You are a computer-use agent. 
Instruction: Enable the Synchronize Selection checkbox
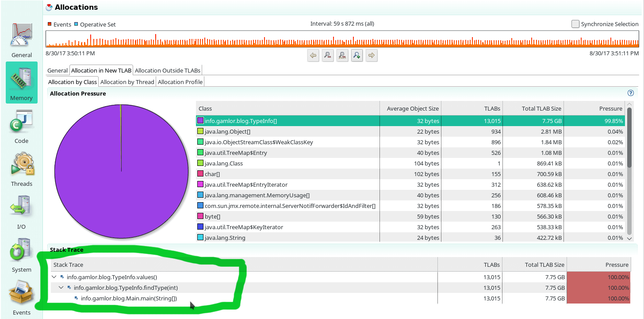tap(575, 24)
